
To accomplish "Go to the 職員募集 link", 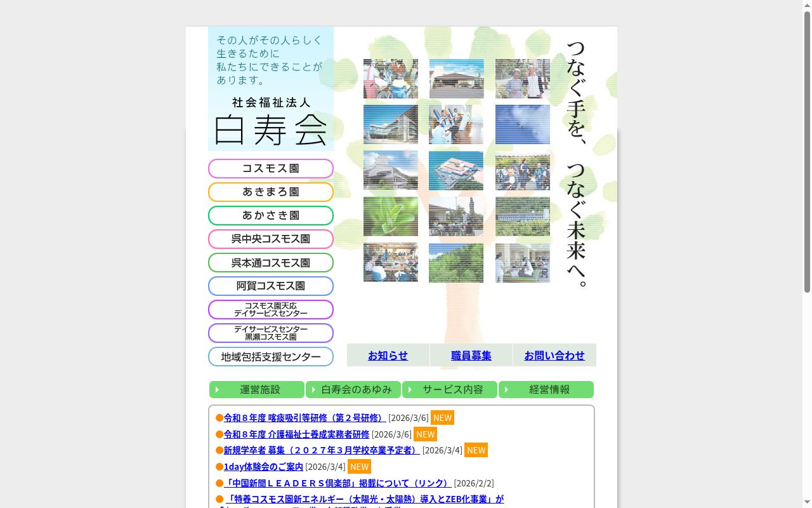I will point(471,356).
